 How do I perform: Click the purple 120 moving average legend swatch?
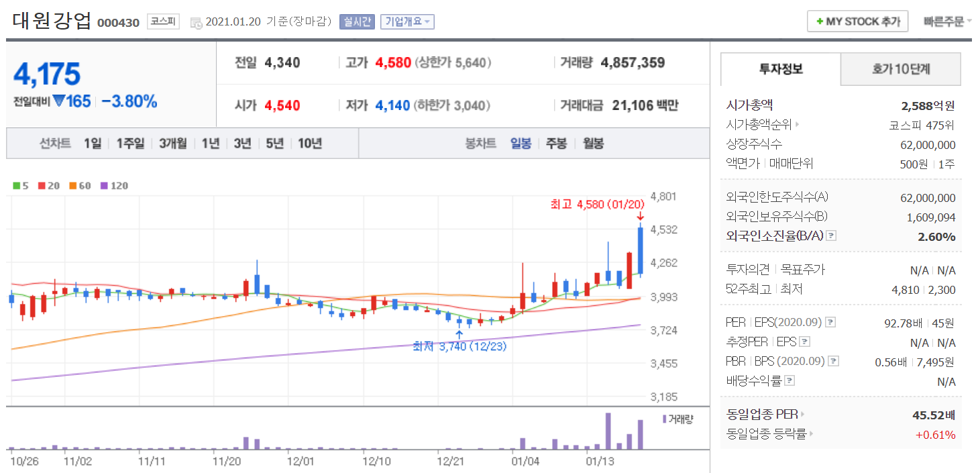tap(104, 186)
